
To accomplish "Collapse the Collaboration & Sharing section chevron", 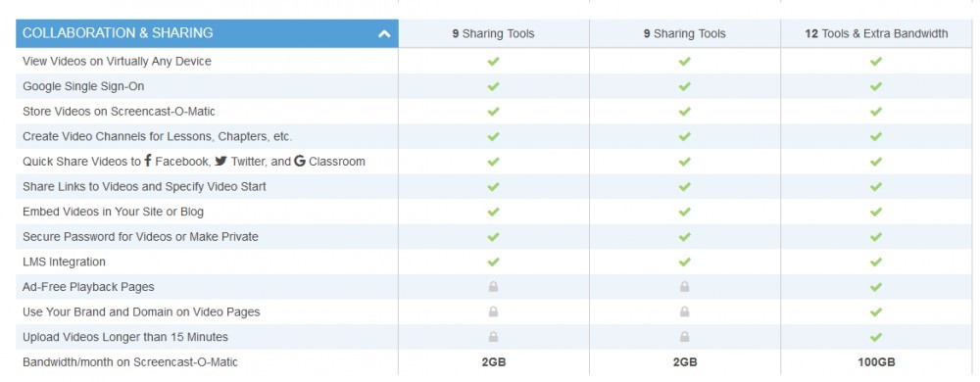I will click(384, 33).
